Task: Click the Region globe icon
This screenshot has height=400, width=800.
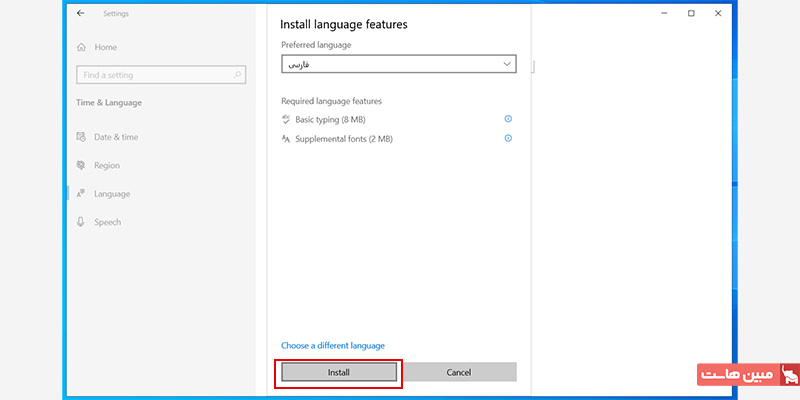Action: click(81, 165)
